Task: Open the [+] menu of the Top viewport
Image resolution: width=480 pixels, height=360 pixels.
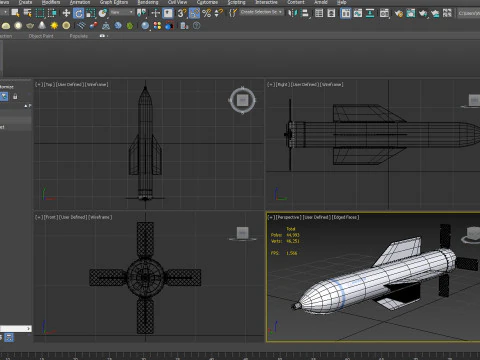Action: pyautogui.click(x=39, y=85)
